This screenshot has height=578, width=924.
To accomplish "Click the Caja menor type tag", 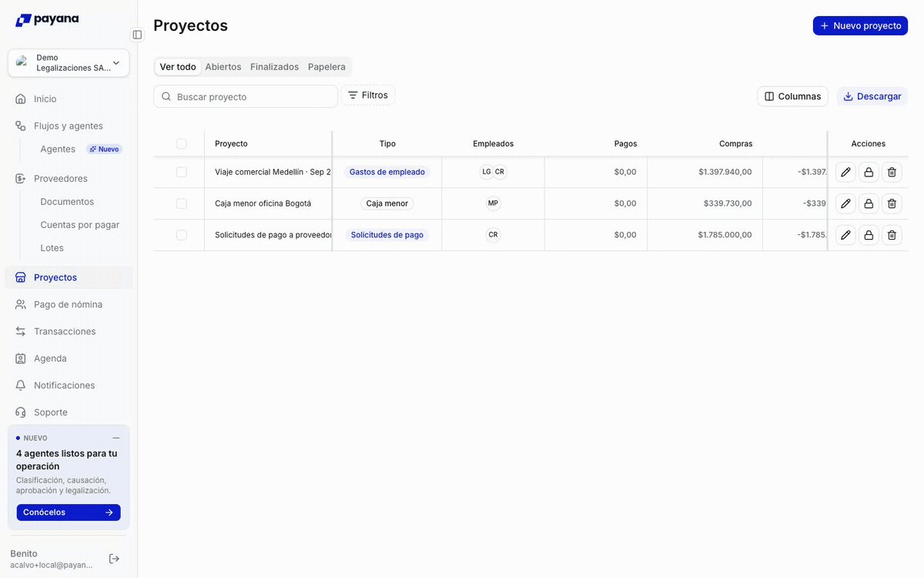I will [387, 203].
